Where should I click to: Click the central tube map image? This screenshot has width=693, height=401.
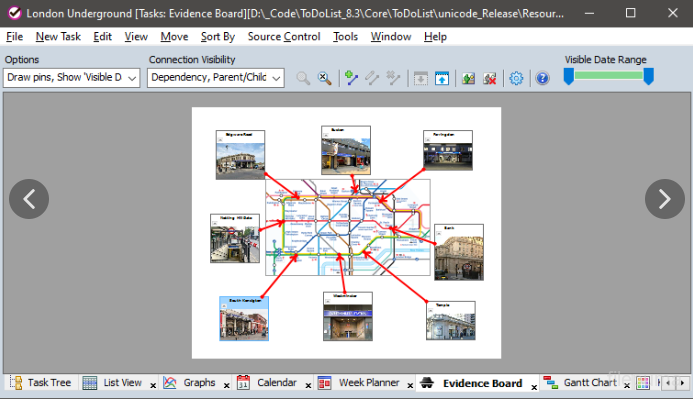[x=348, y=227]
